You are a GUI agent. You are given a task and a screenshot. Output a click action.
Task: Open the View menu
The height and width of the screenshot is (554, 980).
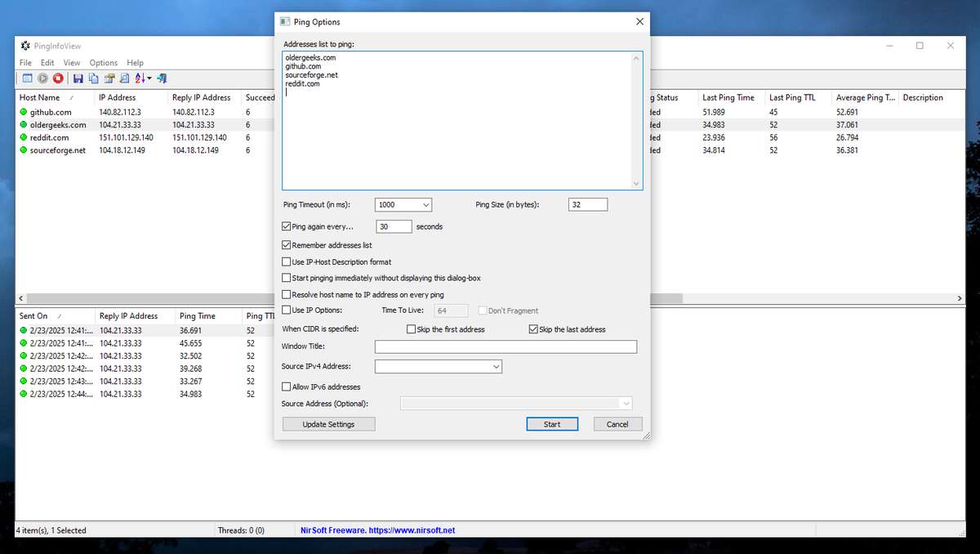(72, 63)
